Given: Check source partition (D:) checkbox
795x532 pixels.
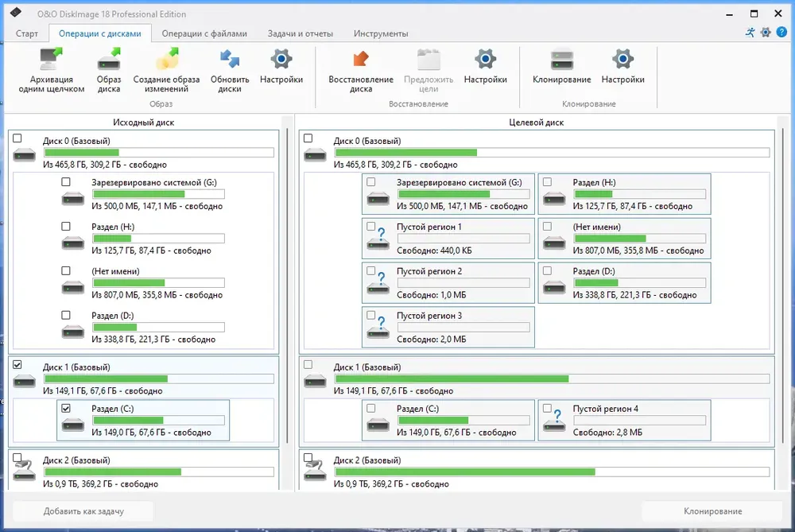Looking at the screenshot, I should [x=66, y=315].
